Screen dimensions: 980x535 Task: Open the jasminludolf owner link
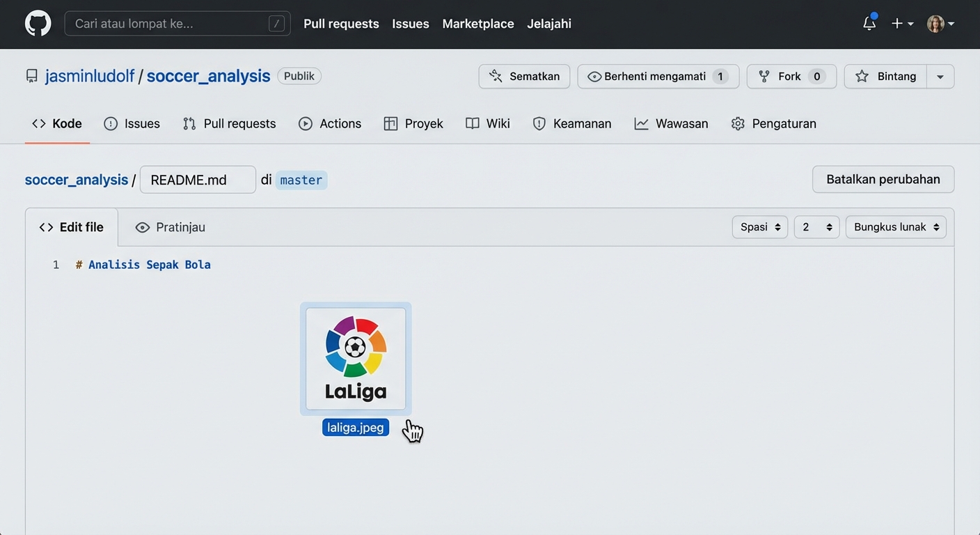pos(90,76)
